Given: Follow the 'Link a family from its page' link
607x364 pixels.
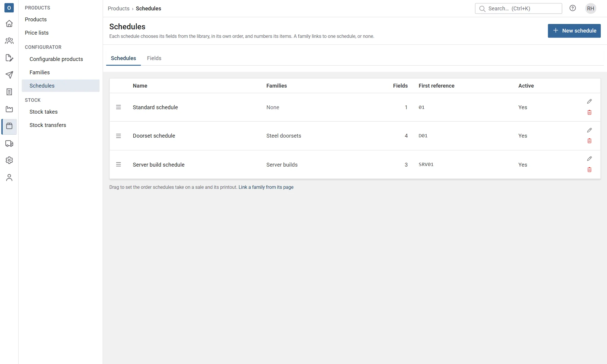Looking at the screenshot, I should [266, 187].
